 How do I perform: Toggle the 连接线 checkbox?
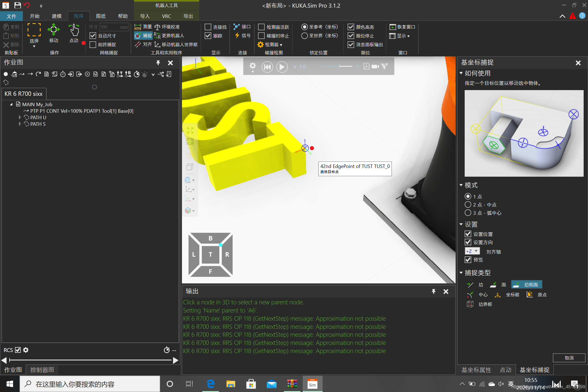[208, 27]
